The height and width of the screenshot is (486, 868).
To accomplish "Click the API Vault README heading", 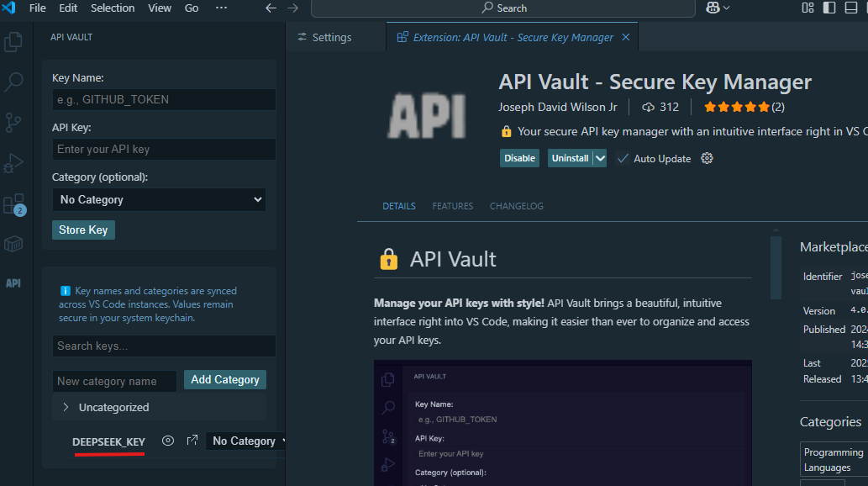I will [453, 259].
